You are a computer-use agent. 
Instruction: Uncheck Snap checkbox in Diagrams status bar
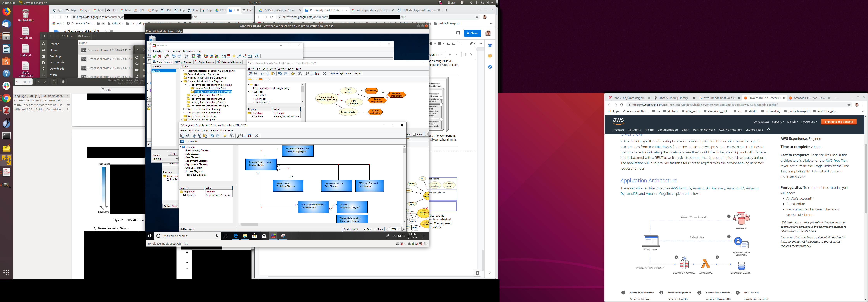point(365,229)
